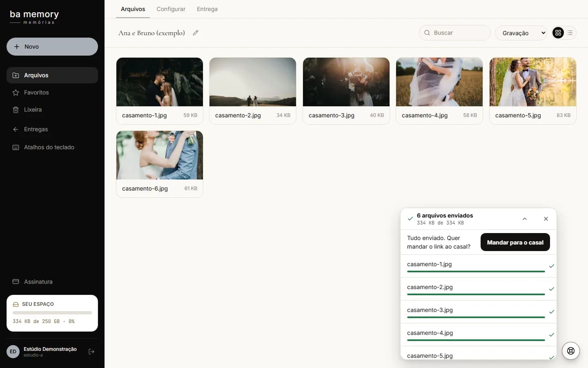Click the ba memory logo
588x368 pixels.
click(x=34, y=17)
